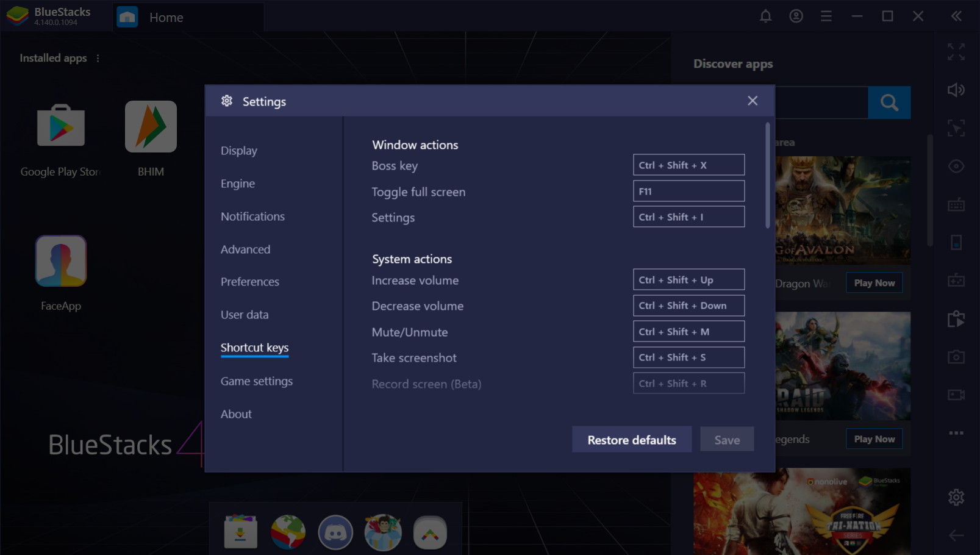This screenshot has width=980, height=555.
Task: Click the game controller icon in sidebar
Action: 956,281
